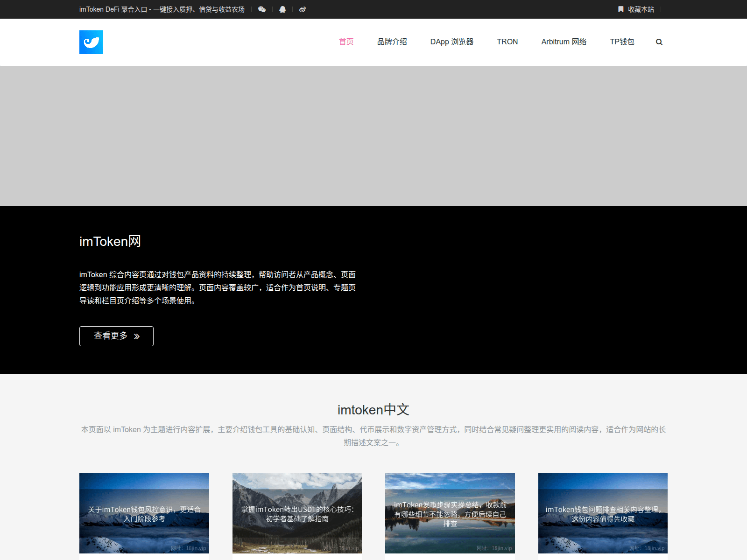Open the DApp 浏览器 menu item
Screen dimensions: 747x560
click(452, 42)
